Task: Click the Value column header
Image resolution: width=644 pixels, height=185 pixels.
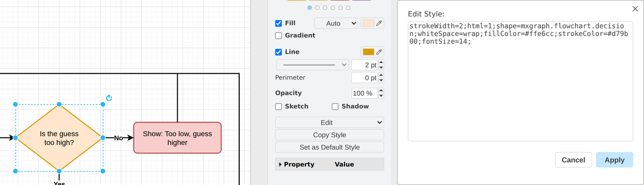Action: (358, 164)
